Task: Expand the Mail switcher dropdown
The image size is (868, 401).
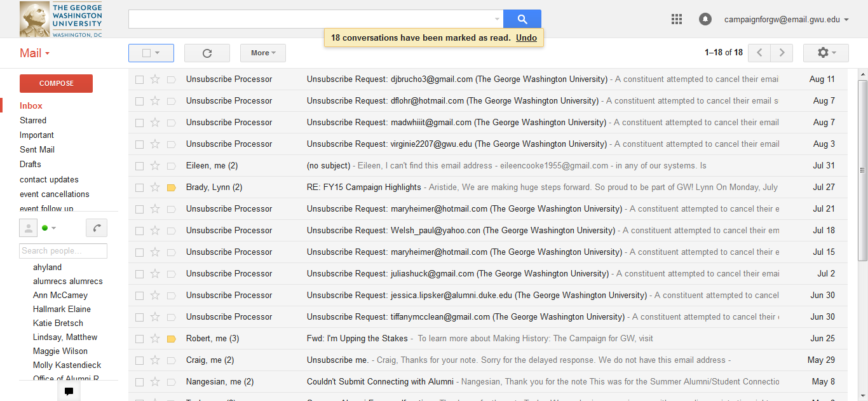Action: click(x=34, y=53)
